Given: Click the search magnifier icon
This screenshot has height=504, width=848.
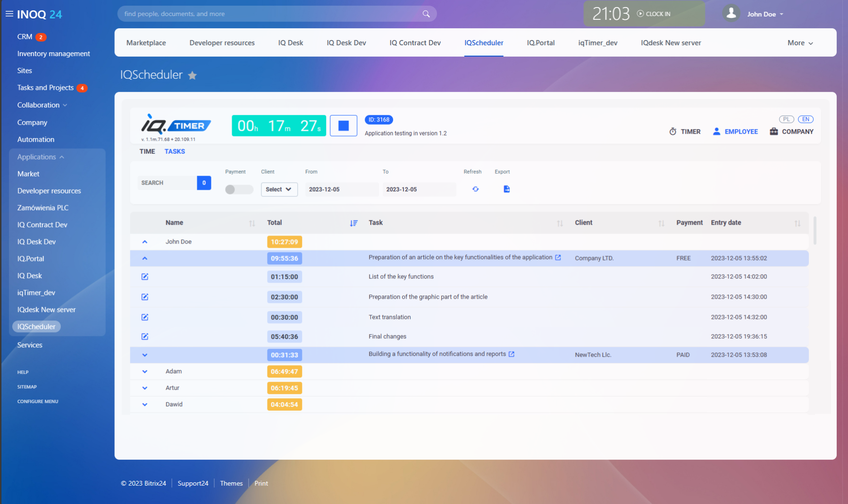Looking at the screenshot, I should pos(426,14).
